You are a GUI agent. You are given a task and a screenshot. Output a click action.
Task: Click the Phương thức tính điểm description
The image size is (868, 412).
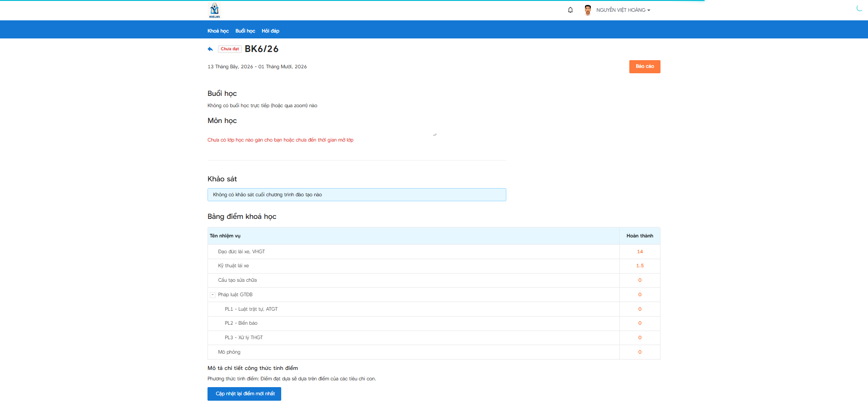point(292,379)
